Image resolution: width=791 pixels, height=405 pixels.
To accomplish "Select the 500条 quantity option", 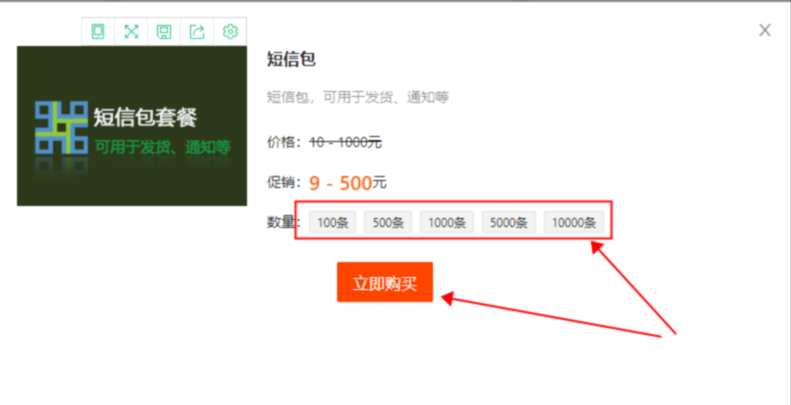I will click(x=388, y=223).
